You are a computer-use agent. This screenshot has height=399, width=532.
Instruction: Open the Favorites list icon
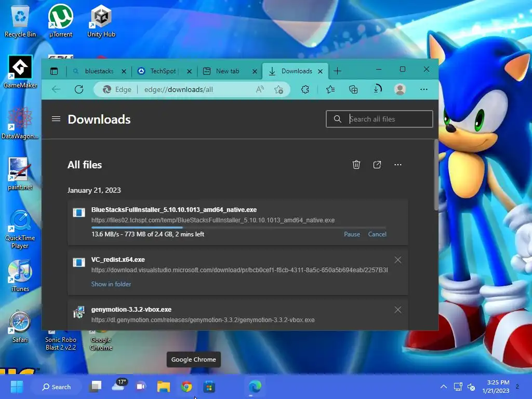tap(330, 89)
